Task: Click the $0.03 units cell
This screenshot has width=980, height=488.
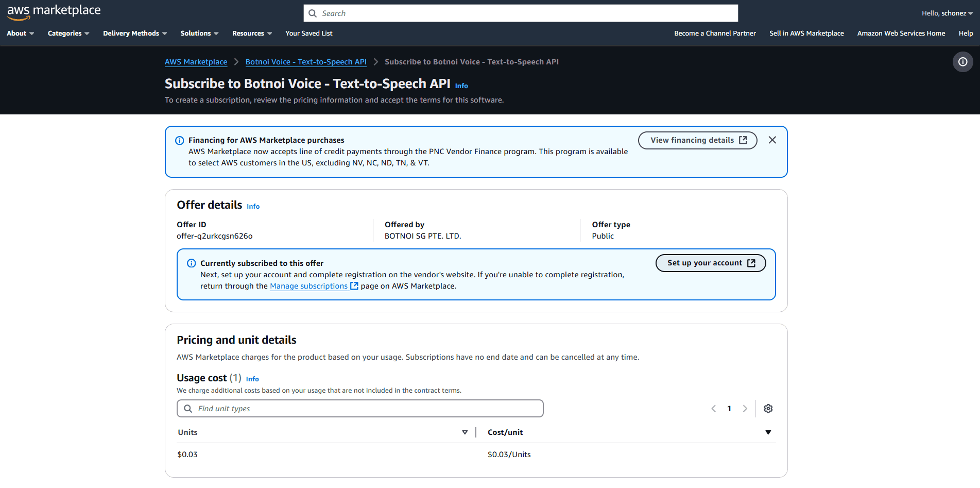Action: pos(187,455)
